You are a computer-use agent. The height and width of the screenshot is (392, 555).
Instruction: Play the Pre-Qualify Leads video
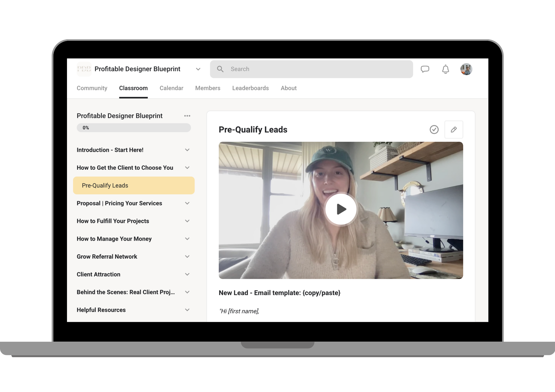[340, 209]
